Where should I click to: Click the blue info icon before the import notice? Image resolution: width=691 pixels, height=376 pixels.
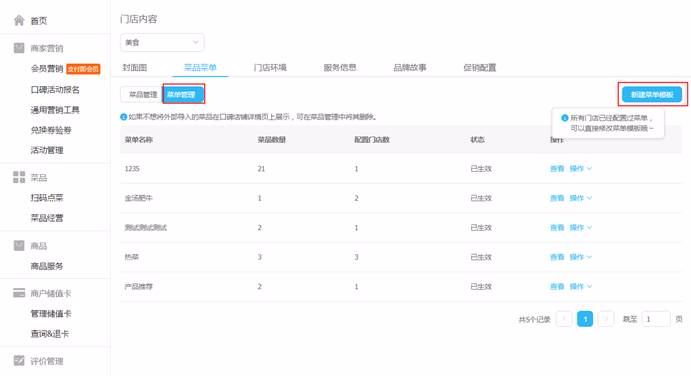tap(123, 117)
